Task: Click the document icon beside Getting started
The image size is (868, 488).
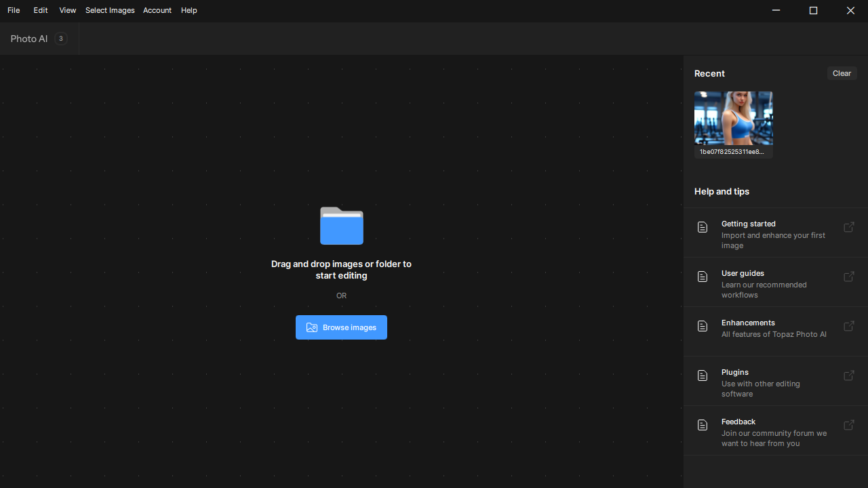Action: pyautogui.click(x=703, y=227)
